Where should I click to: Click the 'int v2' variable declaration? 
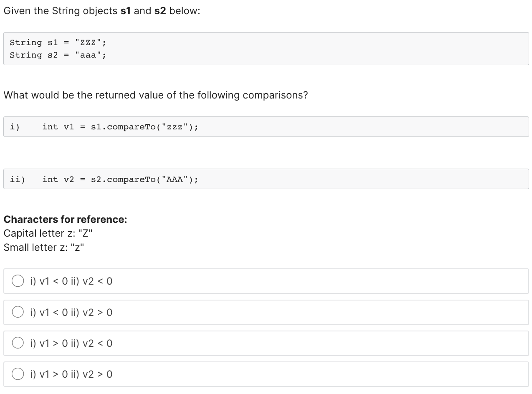tap(58, 179)
